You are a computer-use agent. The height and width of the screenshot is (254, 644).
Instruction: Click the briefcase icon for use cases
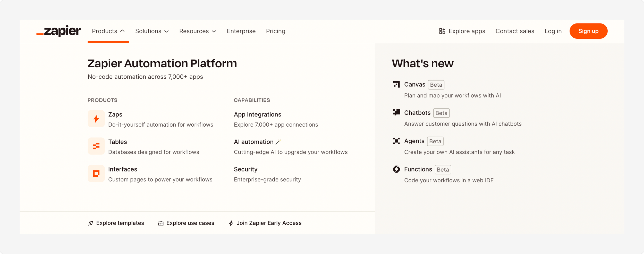point(161,223)
